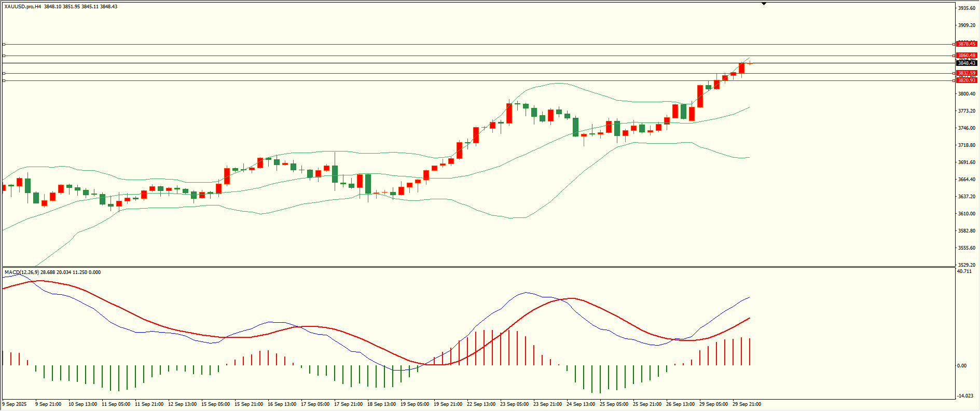Click the red 3878.45 price tag
The width and height of the screenshot is (980, 411).
coord(967,44)
